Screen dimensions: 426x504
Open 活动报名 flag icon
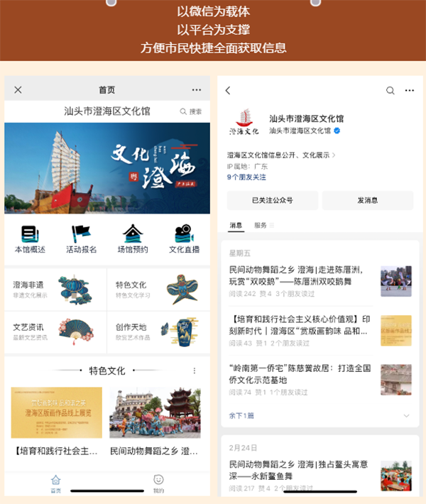81,239
